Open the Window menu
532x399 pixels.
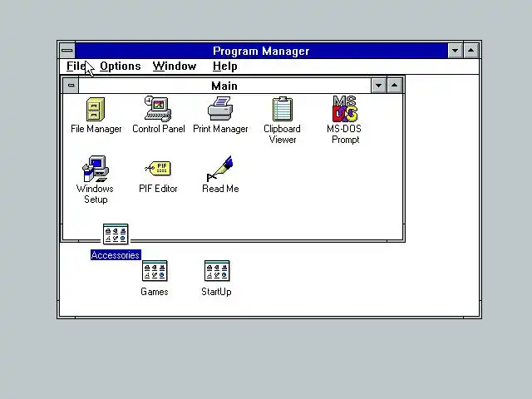(175, 66)
